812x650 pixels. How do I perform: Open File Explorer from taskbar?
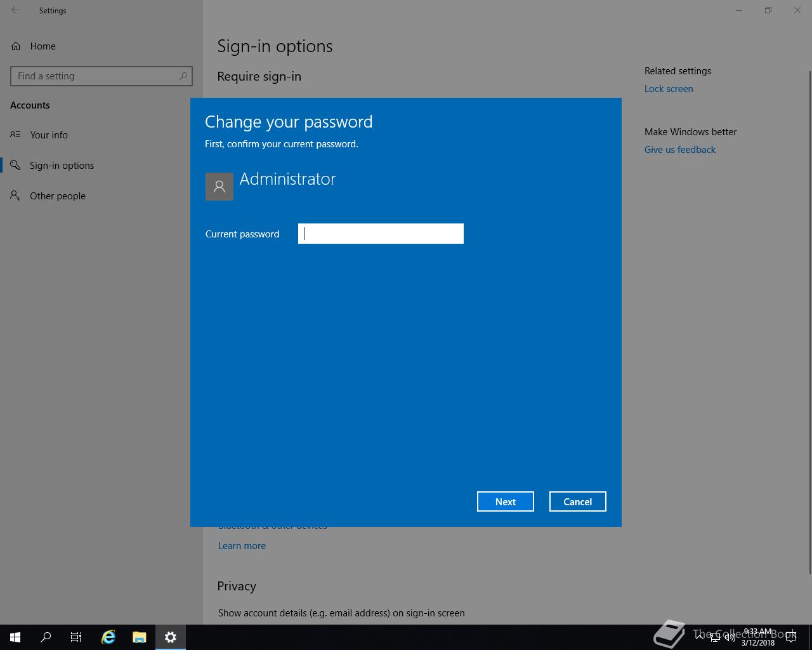[140, 637]
